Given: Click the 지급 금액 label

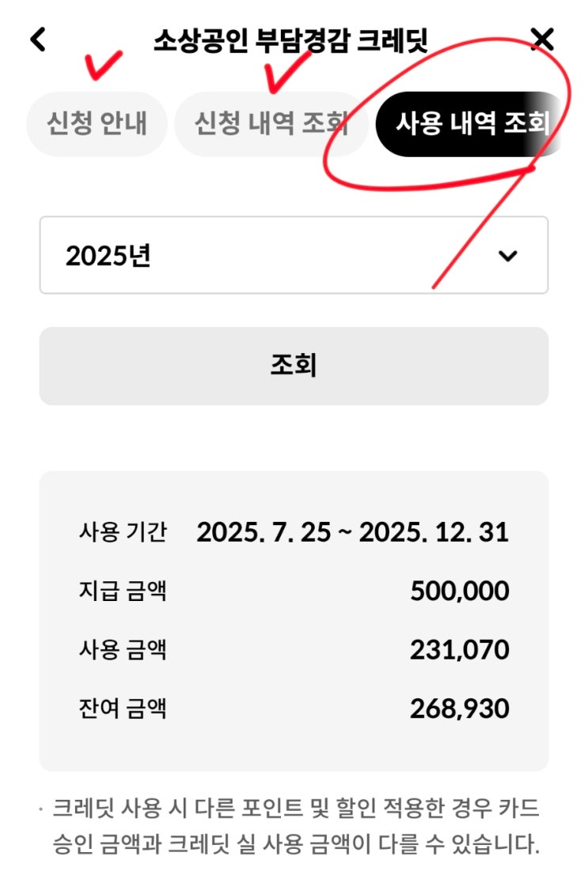Looking at the screenshot, I should pos(123,591).
